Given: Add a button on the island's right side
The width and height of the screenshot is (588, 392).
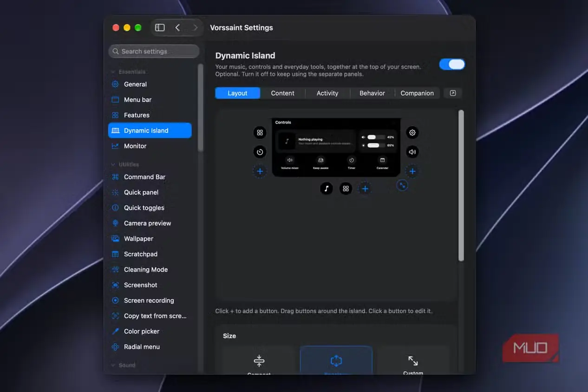Looking at the screenshot, I should tap(412, 171).
